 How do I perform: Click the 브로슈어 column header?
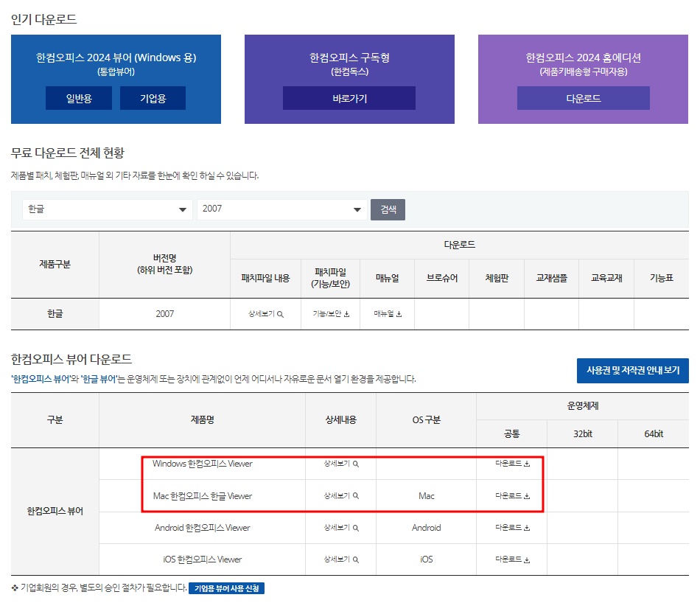coord(442,278)
